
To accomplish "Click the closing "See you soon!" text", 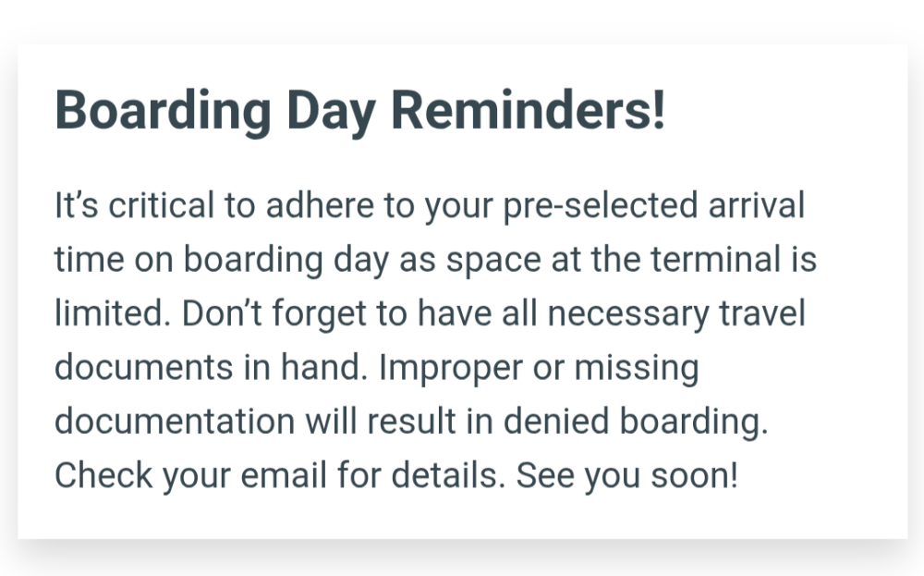I will pyautogui.click(x=627, y=476).
